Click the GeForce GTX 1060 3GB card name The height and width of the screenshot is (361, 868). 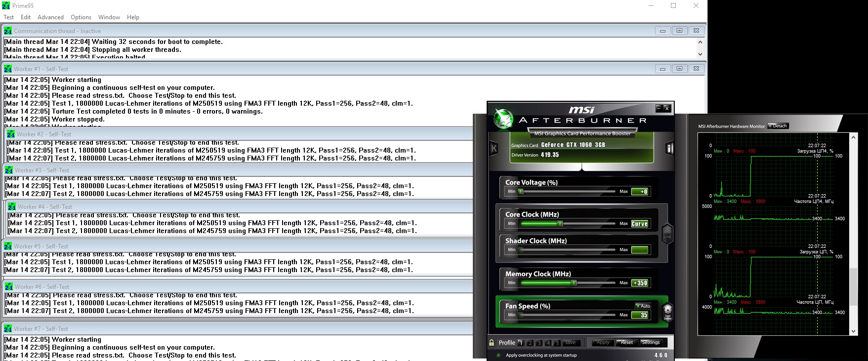pos(573,145)
